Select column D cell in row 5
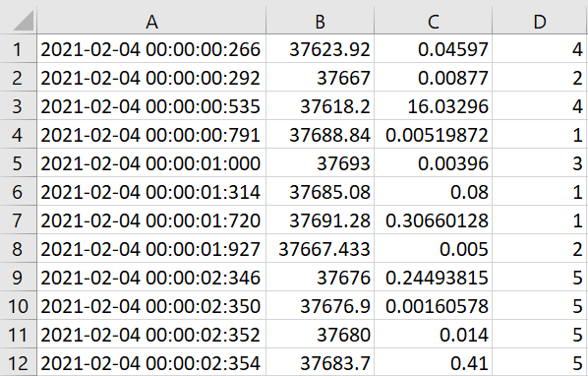Viewport: 588px width, 376px height. pyautogui.click(x=540, y=162)
